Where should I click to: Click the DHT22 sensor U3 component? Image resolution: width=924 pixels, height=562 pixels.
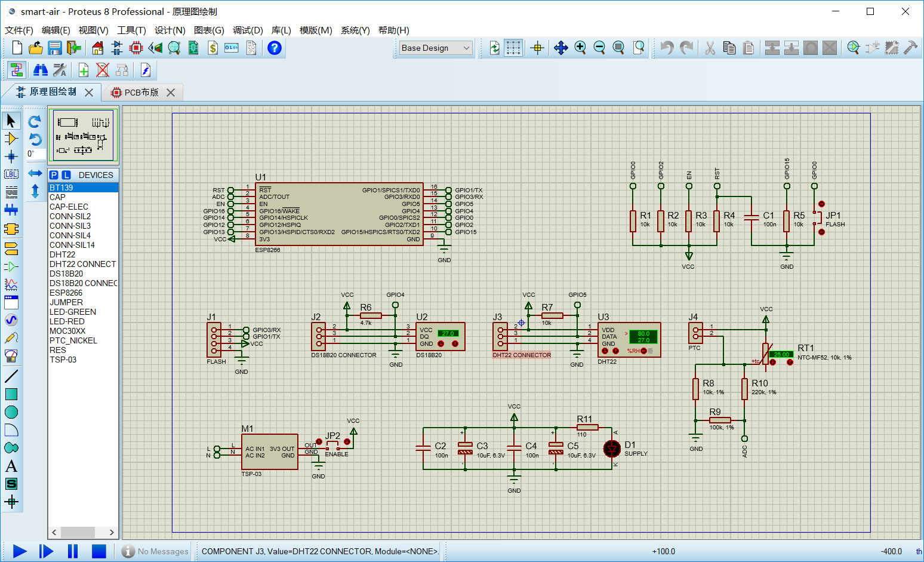click(629, 339)
